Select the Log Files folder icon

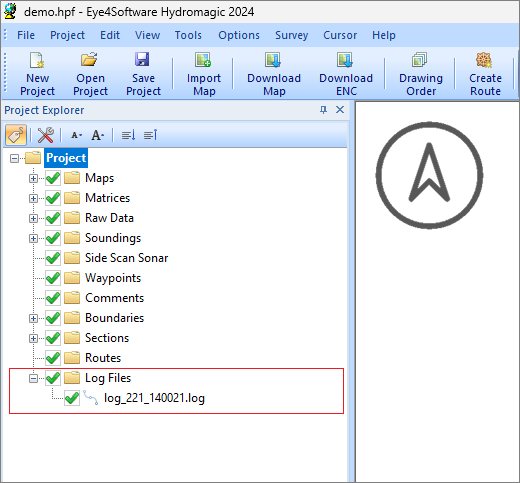click(72, 378)
